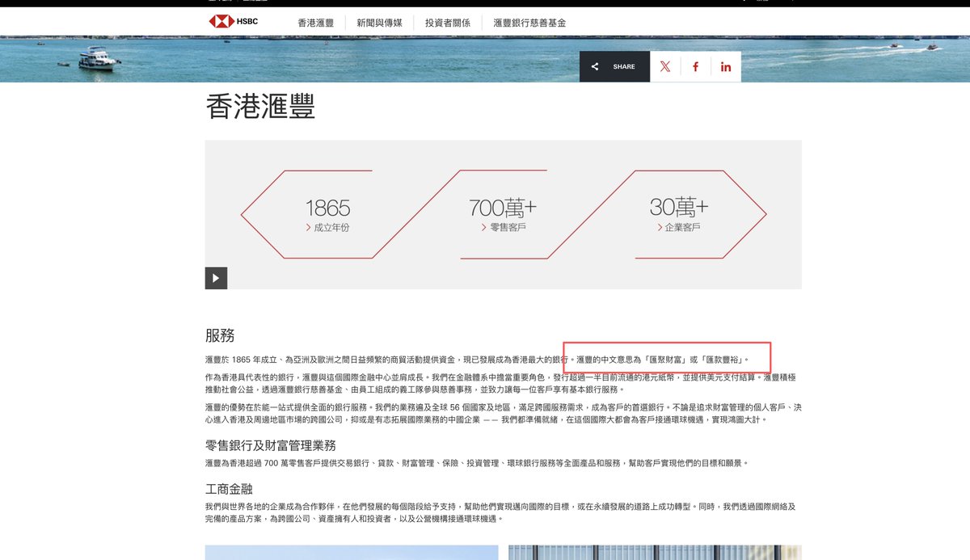The width and height of the screenshot is (970, 560).
Task: Click the 工商金融 section heading
Action: point(230,489)
